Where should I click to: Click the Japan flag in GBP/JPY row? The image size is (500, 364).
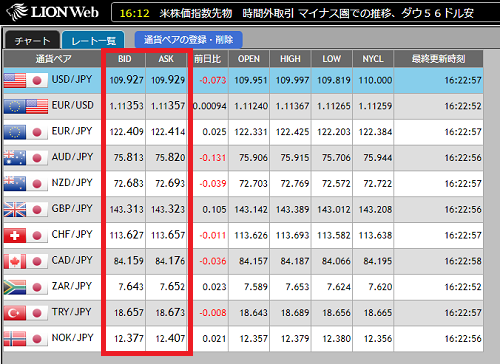click(37, 210)
